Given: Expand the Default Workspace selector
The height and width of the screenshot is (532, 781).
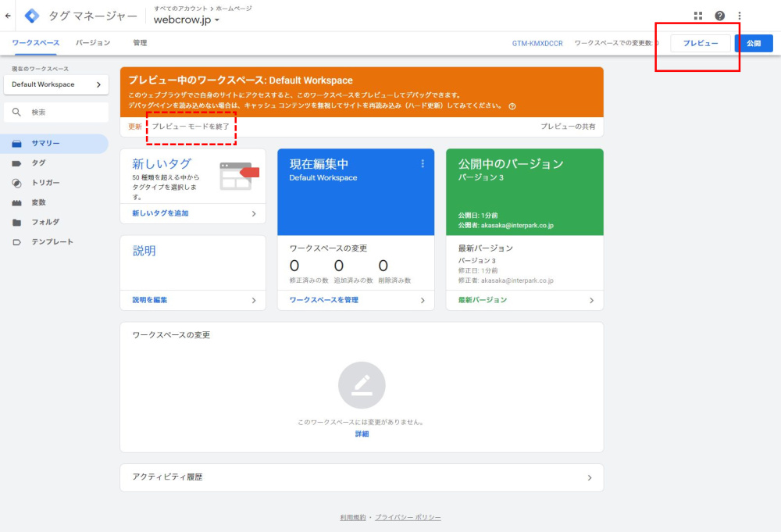Looking at the screenshot, I should (55, 84).
